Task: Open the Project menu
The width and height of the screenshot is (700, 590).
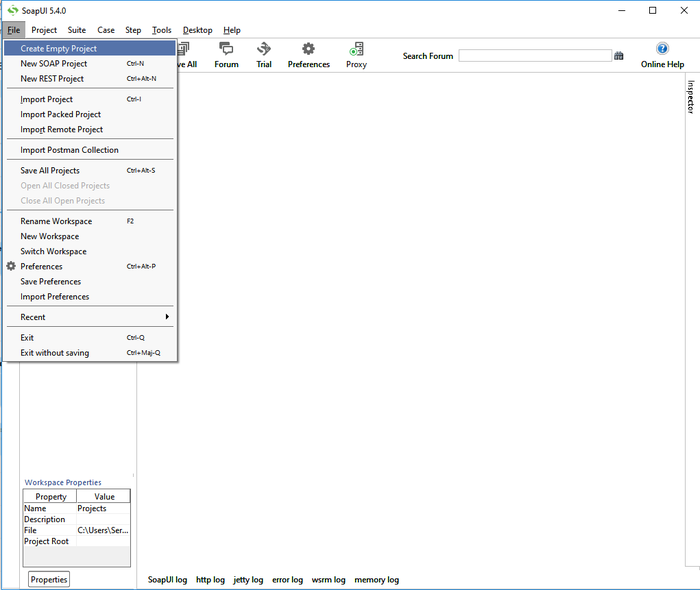Action: 44,30
